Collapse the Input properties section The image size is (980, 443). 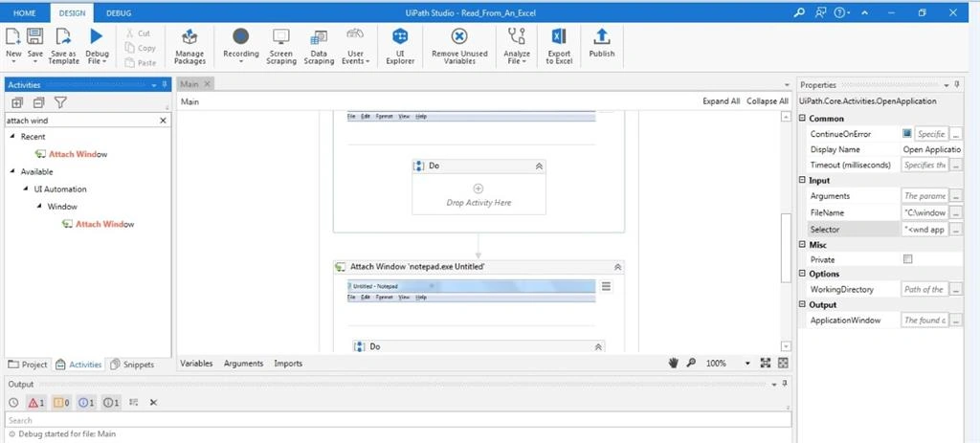(x=803, y=180)
